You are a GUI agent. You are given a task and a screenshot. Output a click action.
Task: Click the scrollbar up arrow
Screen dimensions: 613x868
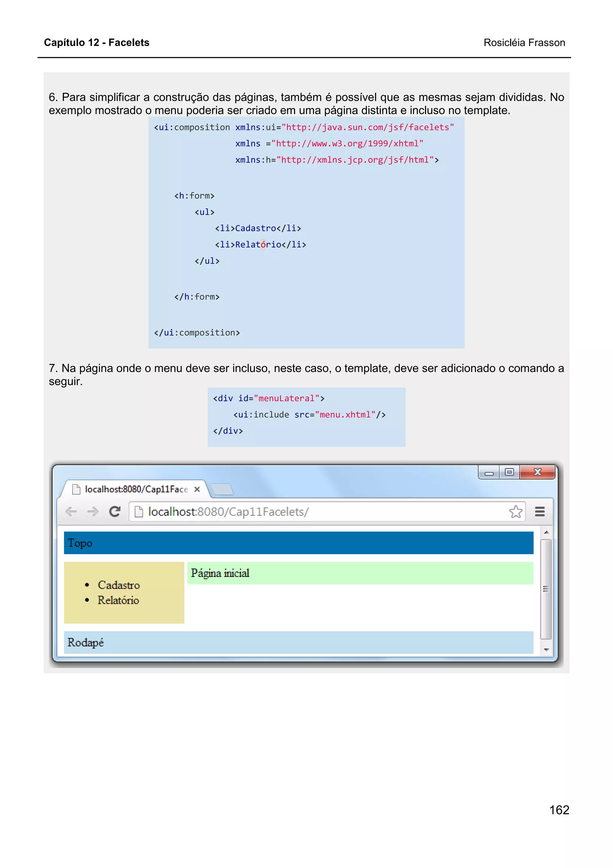point(546,532)
